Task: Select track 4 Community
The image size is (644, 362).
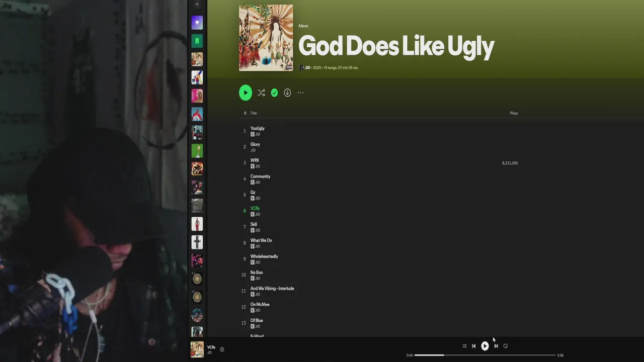Action: click(x=260, y=176)
